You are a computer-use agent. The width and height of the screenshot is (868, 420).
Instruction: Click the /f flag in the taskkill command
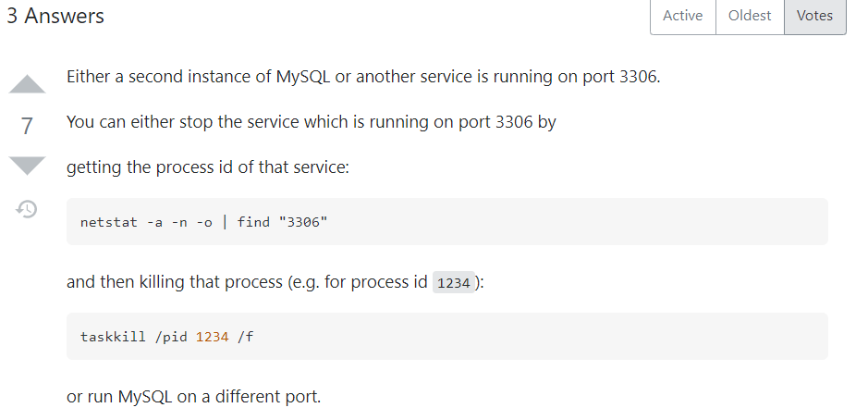[x=245, y=337]
